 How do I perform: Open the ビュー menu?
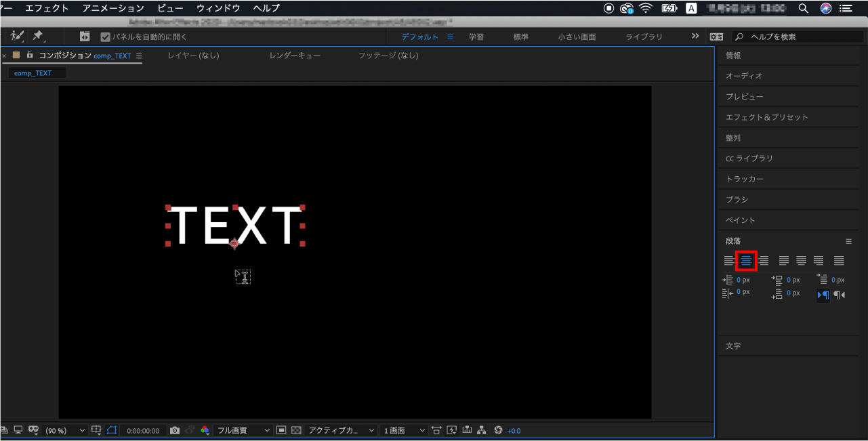coord(170,8)
